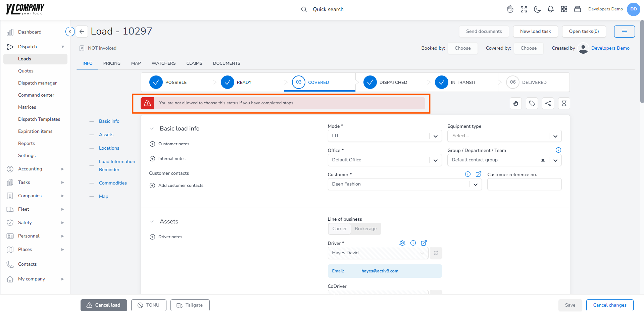644x314 pixels.
Task: Click the DD user avatar
Action: tap(633, 9)
